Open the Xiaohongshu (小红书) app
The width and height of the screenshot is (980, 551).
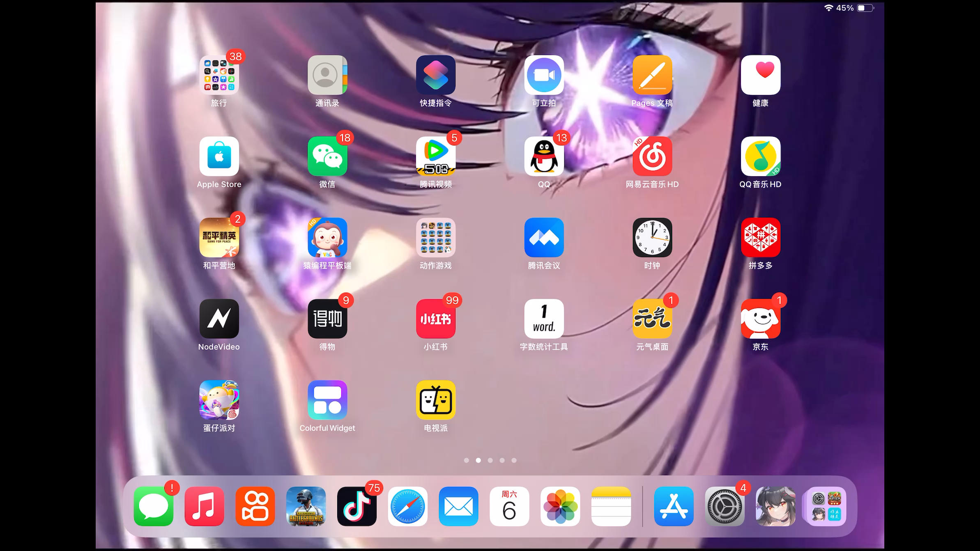click(x=435, y=319)
